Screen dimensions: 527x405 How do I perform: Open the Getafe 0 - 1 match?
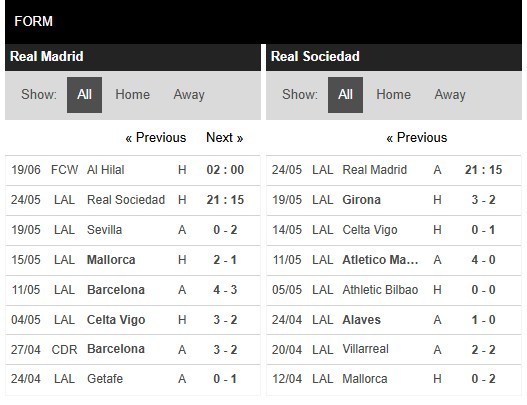[x=133, y=379]
